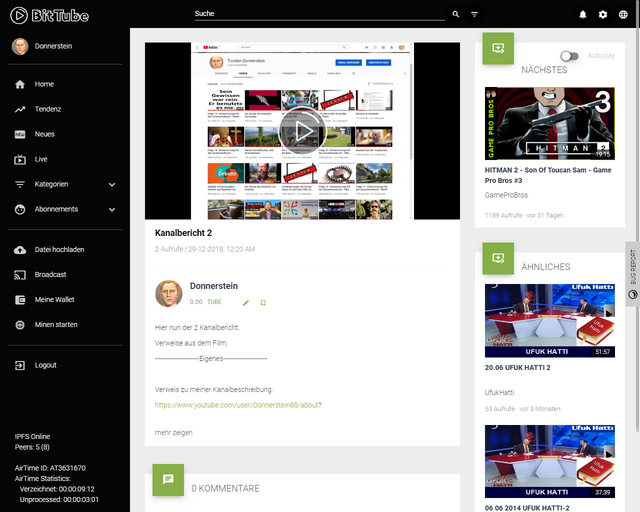Click the Broadcast cast icon
The image size is (640, 512).
click(20, 275)
